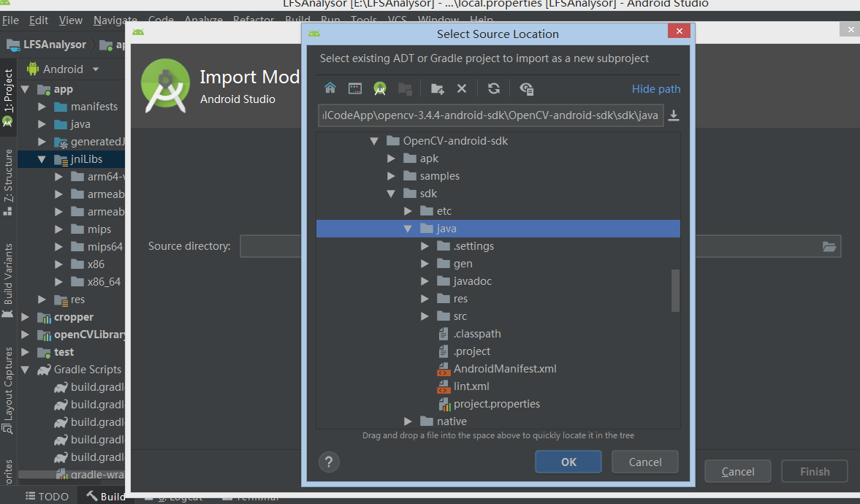This screenshot has width=860, height=504.
Task: Select the .classpath file
Action: pyautogui.click(x=476, y=333)
